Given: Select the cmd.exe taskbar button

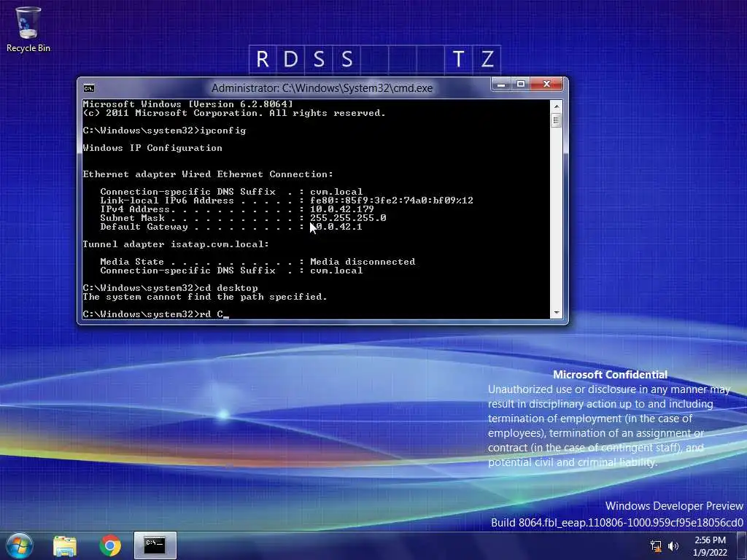Looking at the screenshot, I should click(155, 545).
